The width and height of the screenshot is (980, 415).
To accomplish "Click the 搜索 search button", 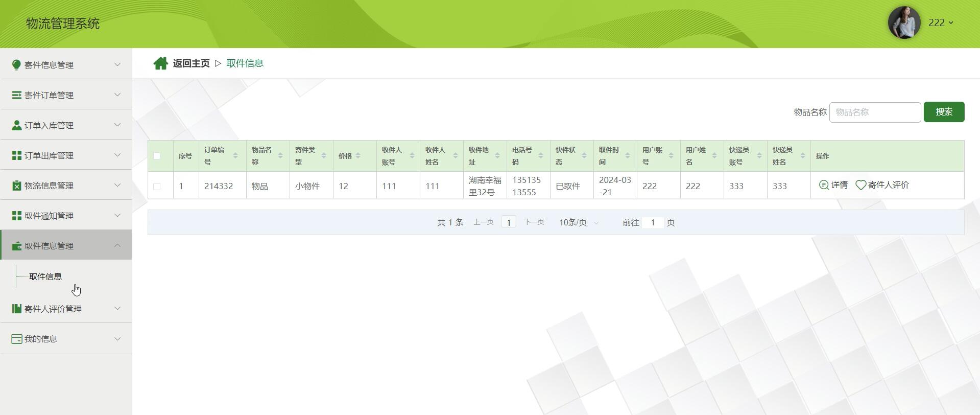I will [x=944, y=112].
